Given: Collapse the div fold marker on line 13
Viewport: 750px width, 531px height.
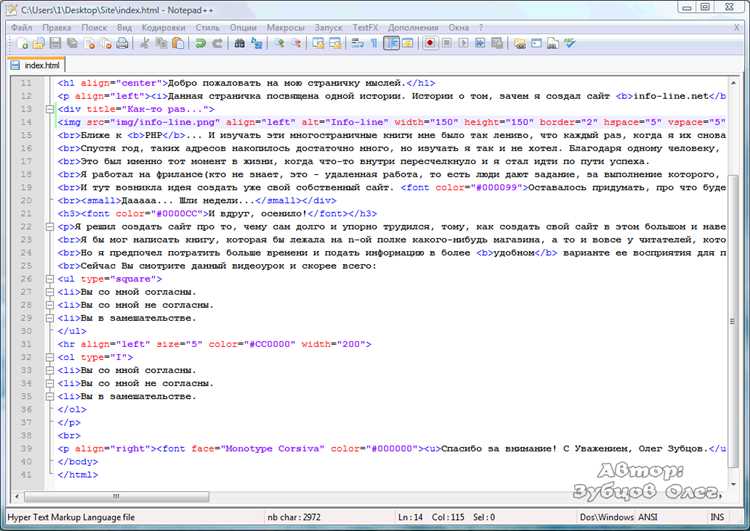Looking at the screenshot, I should [49, 109].
